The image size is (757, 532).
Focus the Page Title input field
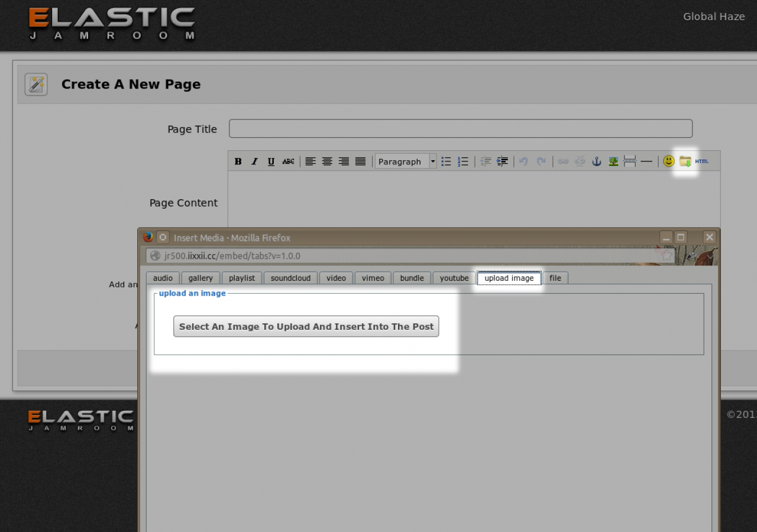461,129
